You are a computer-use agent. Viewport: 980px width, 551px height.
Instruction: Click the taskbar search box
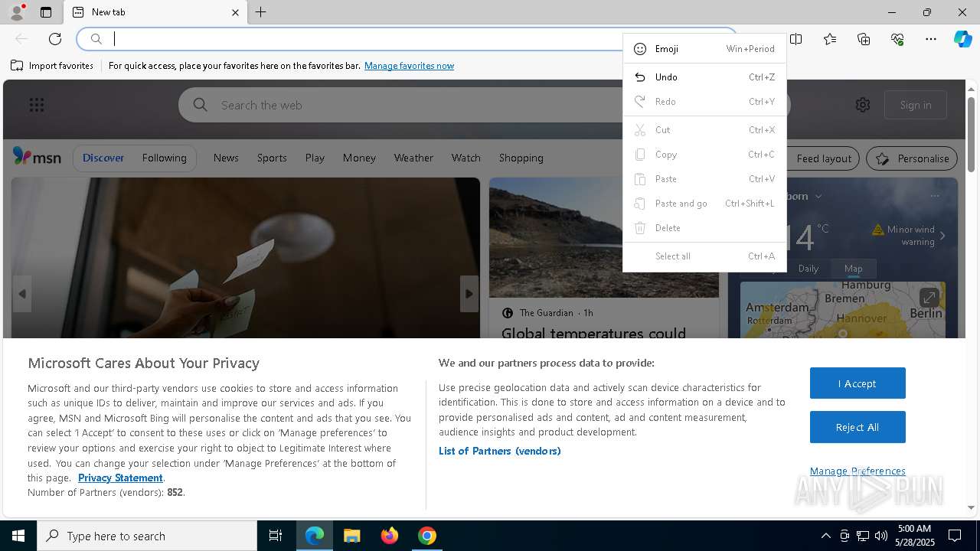(147, 536)
